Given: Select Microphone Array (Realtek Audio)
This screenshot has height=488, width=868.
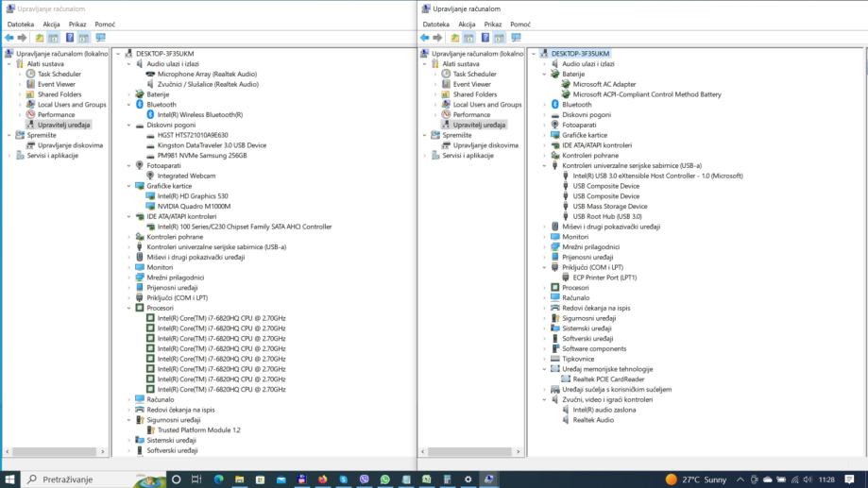Looking at the screenshot, I should [207, 75].
